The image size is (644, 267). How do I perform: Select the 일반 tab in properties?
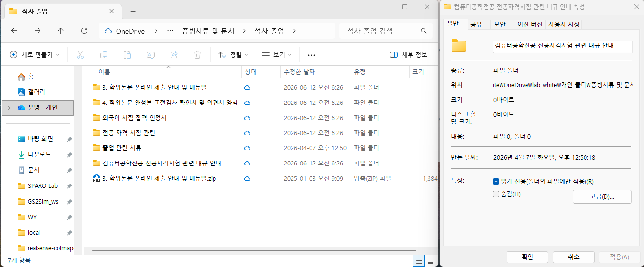453,24
